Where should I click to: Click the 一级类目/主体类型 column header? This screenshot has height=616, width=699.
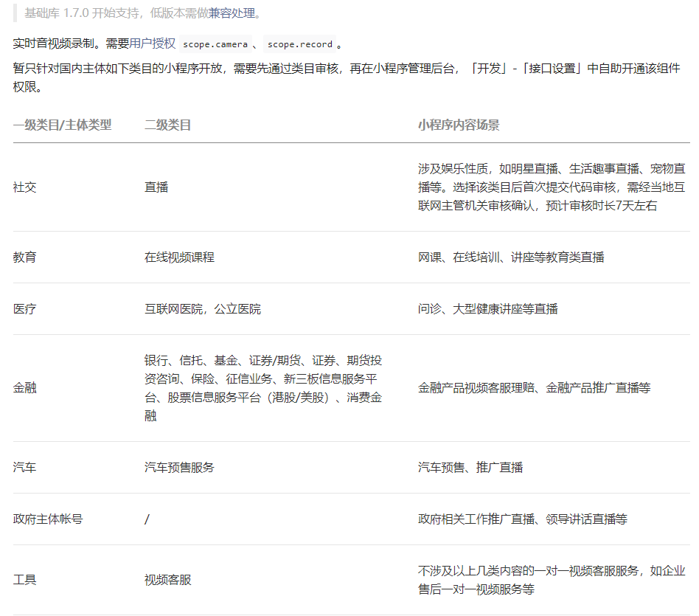click(63, 125)
